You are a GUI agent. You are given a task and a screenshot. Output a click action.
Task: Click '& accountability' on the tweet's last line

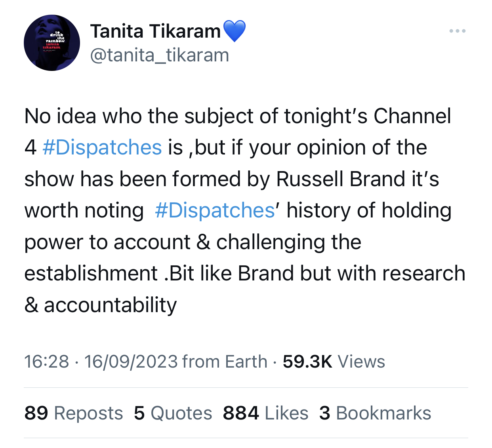pos(101,305)
